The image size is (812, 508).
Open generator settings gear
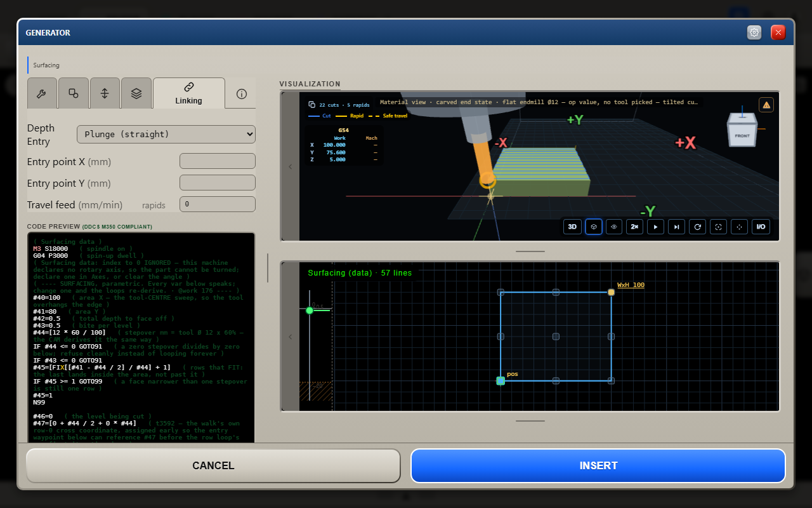[754, 32]
